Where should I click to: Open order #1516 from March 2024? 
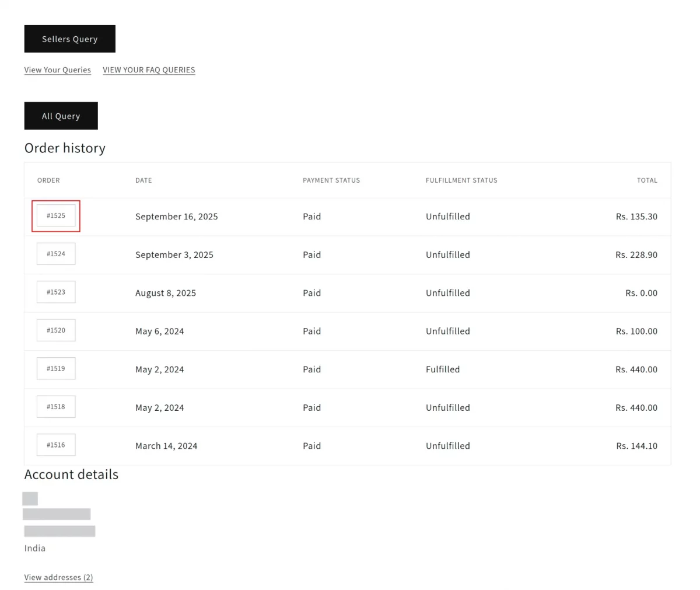[x=56, y=445]
